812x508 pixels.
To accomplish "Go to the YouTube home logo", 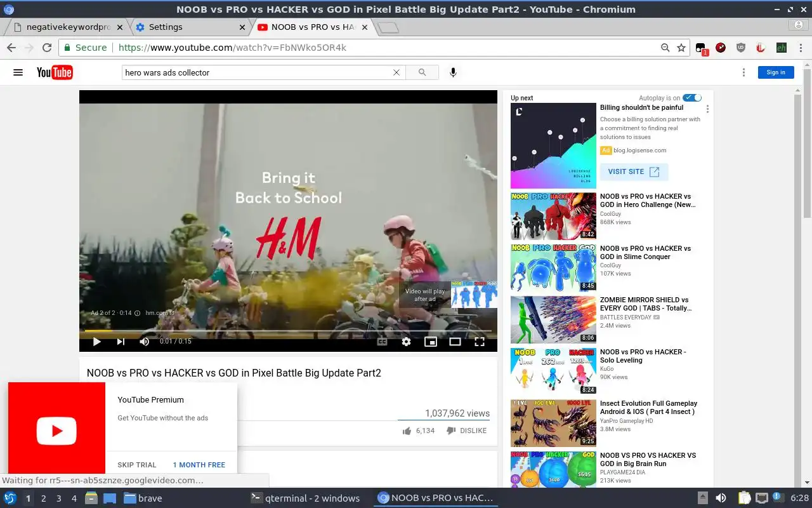I will 55,72.
